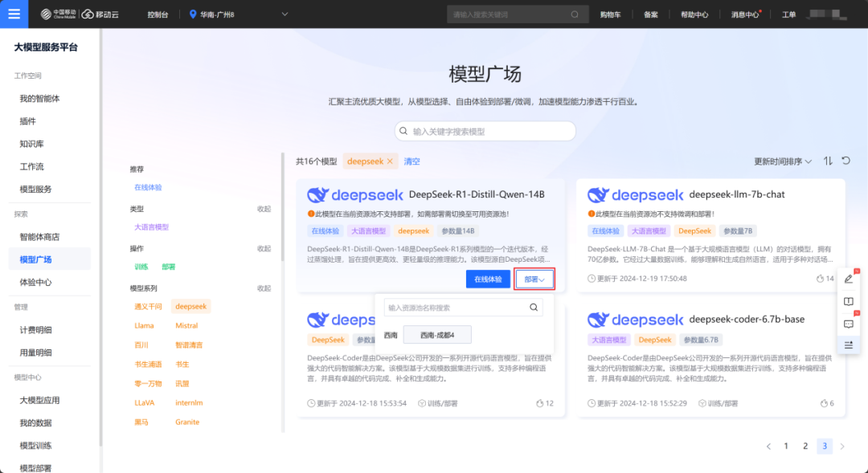Click the DeepSeek logo on deepseek-llm-7b-chat card
Viewport: 868px width, 473px height.
[x=636, y=194]
